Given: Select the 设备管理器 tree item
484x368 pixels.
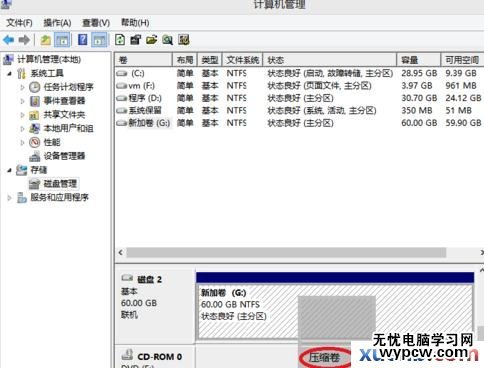Looking at the screenshot, I should click(64, 156).
